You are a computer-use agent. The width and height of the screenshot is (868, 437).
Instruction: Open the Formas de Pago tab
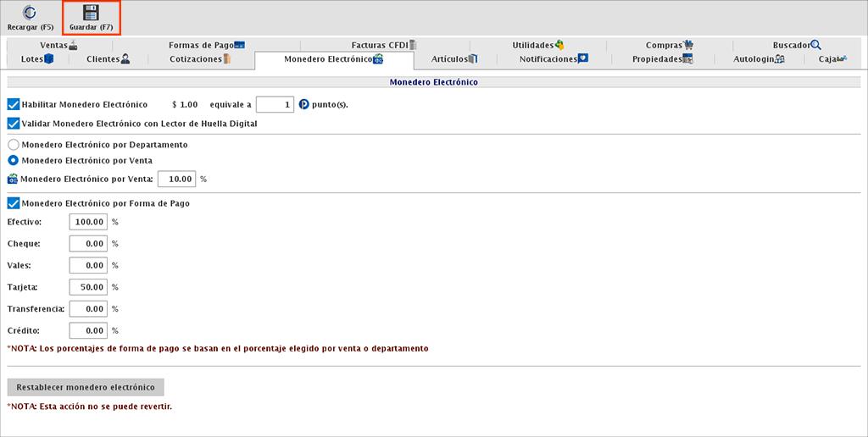[x=206, y=45]
